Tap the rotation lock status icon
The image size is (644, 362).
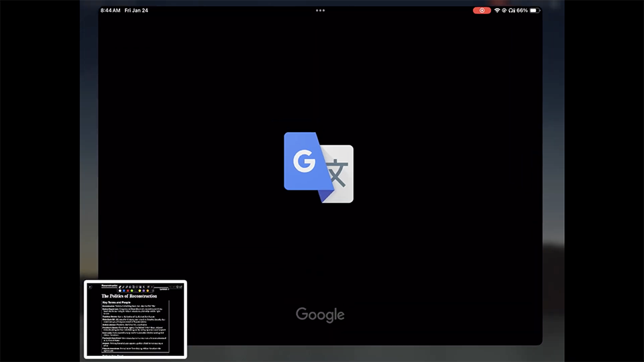click(504, 10)
